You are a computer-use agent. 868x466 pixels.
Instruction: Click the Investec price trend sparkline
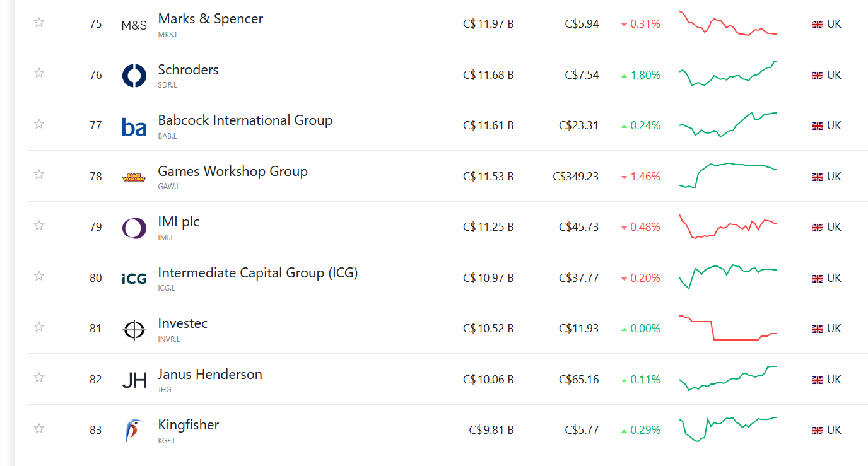tap(729, 328)
